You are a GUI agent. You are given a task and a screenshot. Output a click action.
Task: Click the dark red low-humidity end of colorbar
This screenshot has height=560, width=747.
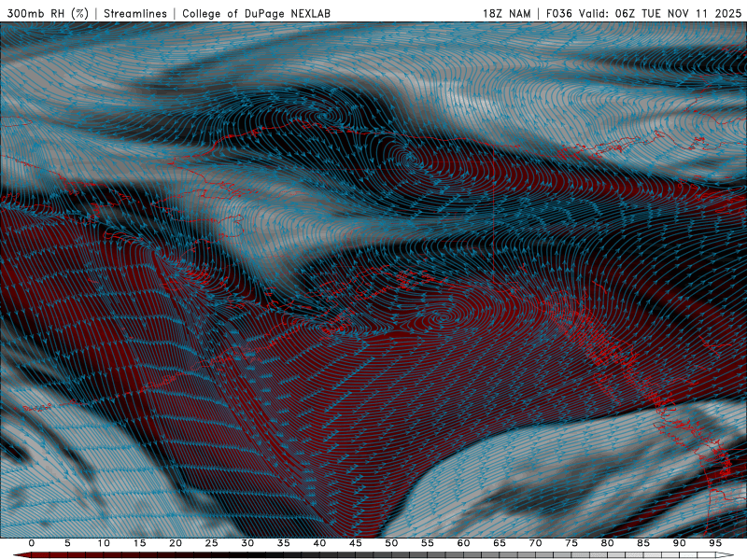(22, 555)
